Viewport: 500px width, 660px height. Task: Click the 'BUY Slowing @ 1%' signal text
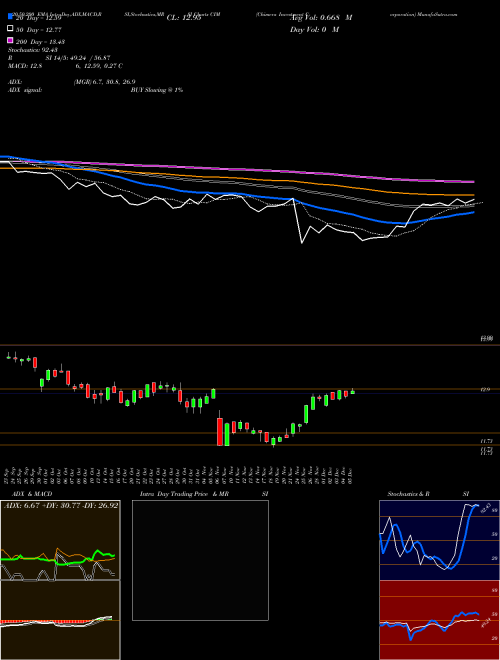coord(157,90)
